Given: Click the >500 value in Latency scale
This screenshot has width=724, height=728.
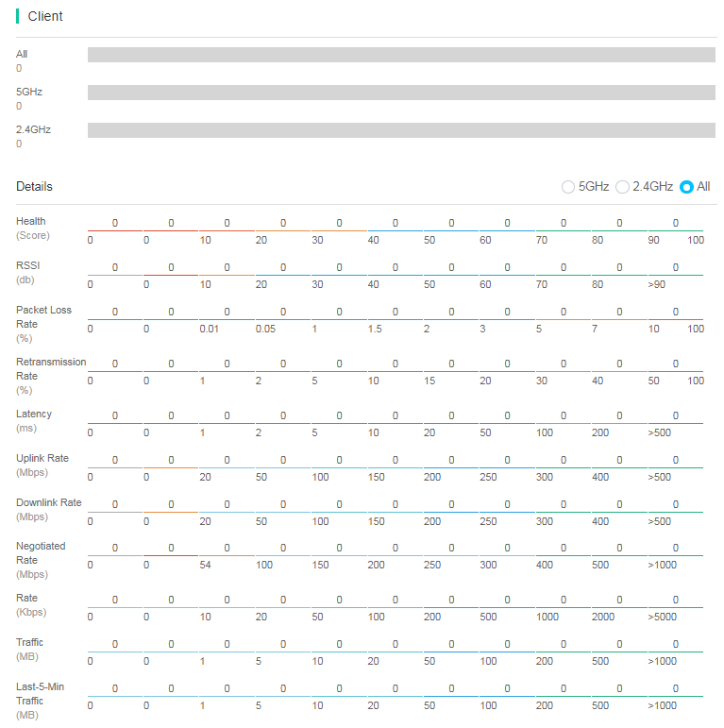Looking at the screenshot, I should pyautogui.click(x=660, y=432).
